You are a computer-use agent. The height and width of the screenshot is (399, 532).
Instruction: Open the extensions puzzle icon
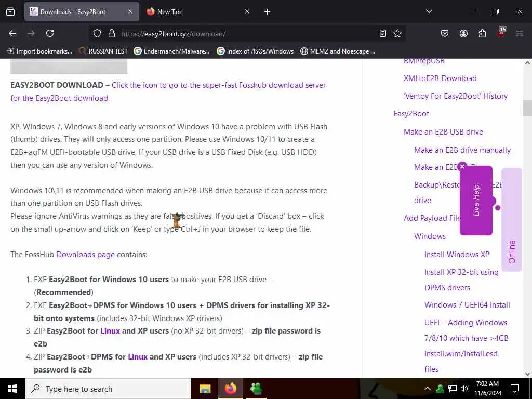[482, 33]
